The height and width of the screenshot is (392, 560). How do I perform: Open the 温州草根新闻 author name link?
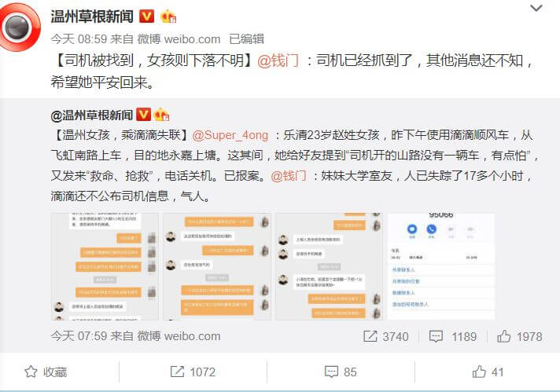pyautogui.click(x=92, y=16)
